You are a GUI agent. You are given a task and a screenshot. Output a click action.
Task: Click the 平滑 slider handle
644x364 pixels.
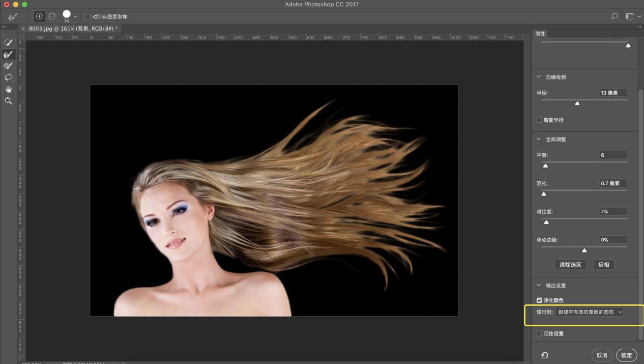pyautogui.click(x=546, y=165)
